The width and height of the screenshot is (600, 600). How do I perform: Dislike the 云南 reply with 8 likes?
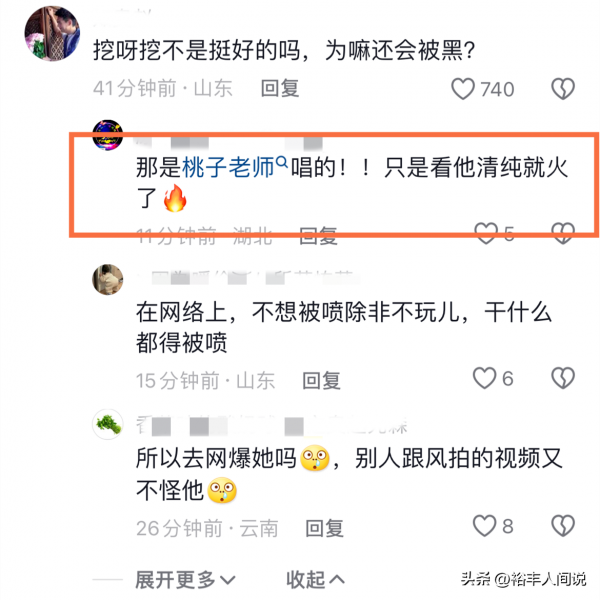coord(563,526)
